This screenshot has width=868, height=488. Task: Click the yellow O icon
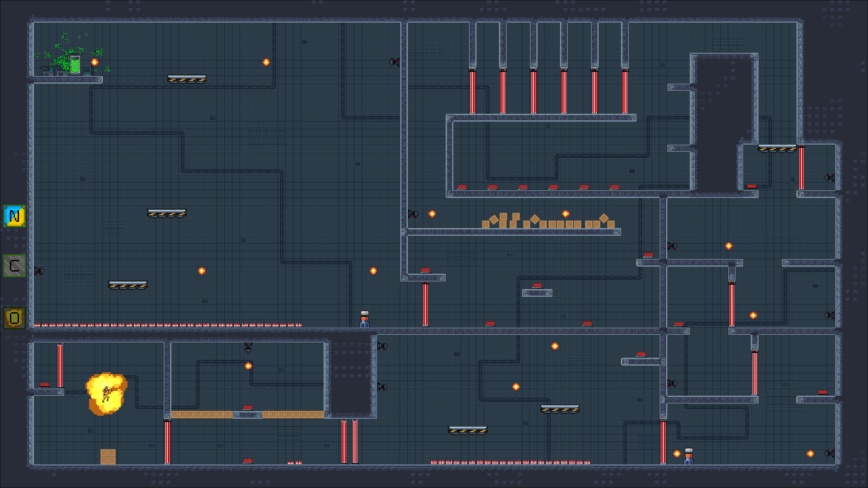[14, 318]
